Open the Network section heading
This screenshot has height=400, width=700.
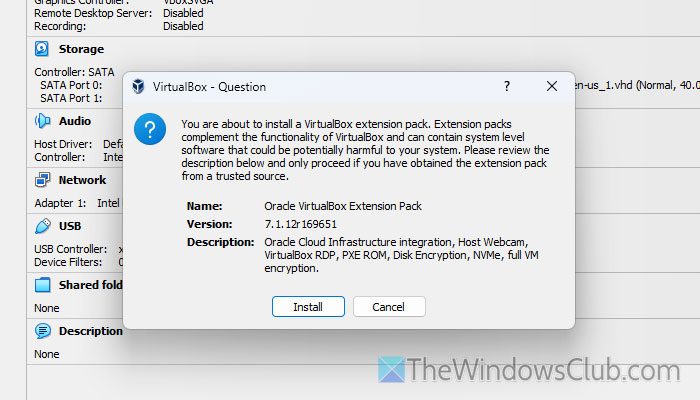(82, 180)
